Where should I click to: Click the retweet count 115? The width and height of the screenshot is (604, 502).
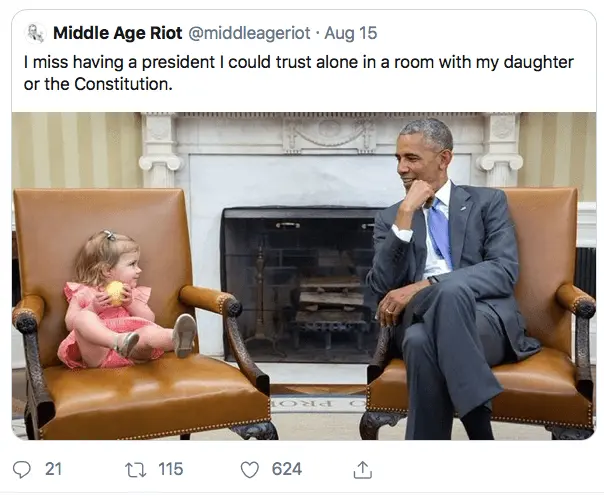(171, 468)
